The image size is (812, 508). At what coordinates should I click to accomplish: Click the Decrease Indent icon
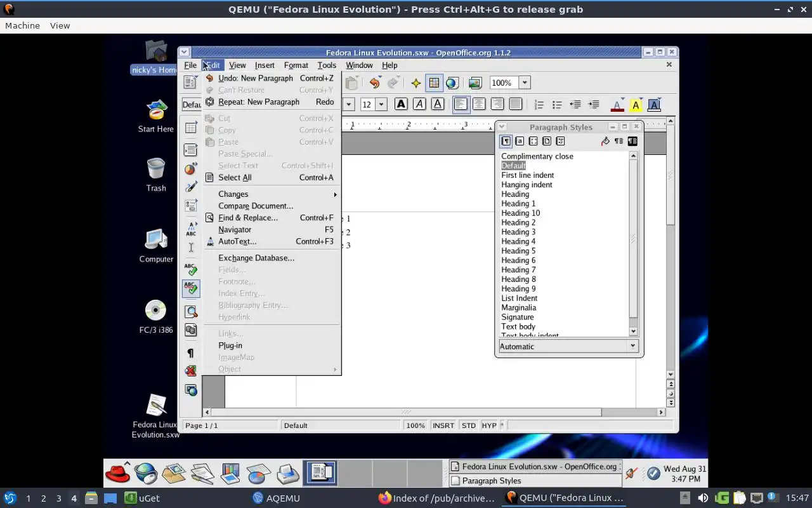[575, 104]
